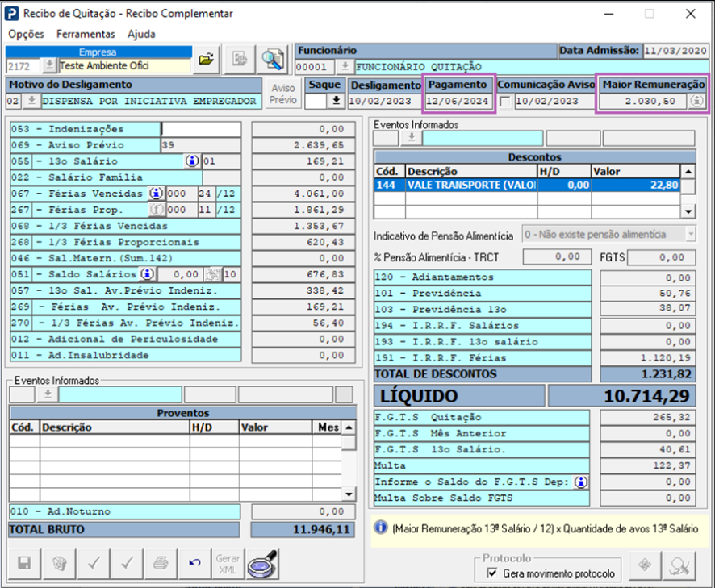This screenshot has height=588, width=715.
Task: Click the undo arrow icon in bottom toolbar
Action: coord(194,563)
